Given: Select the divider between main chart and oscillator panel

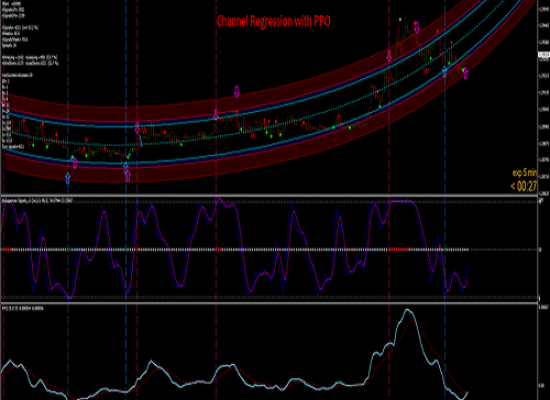Looking at the screenshot, I should (x=269, y=195).
